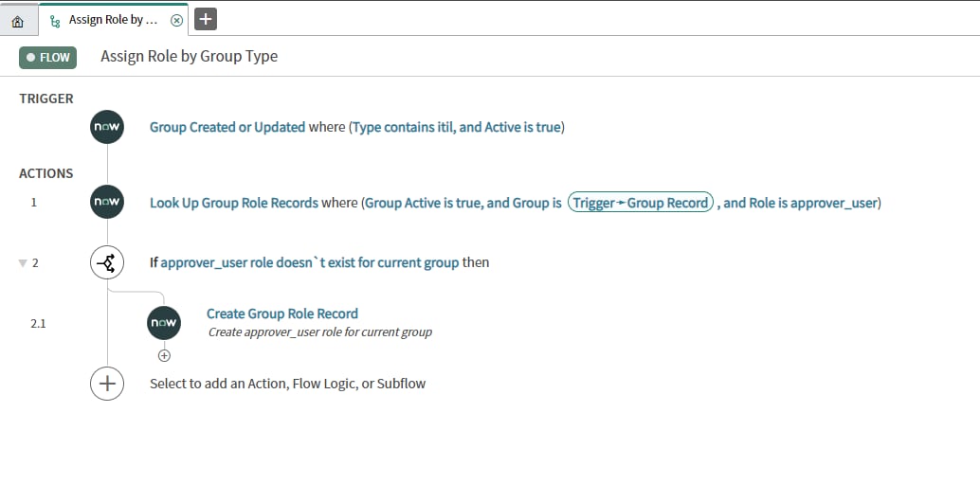Click the Trigger Group Record data pill

click(x=640, y=203)
